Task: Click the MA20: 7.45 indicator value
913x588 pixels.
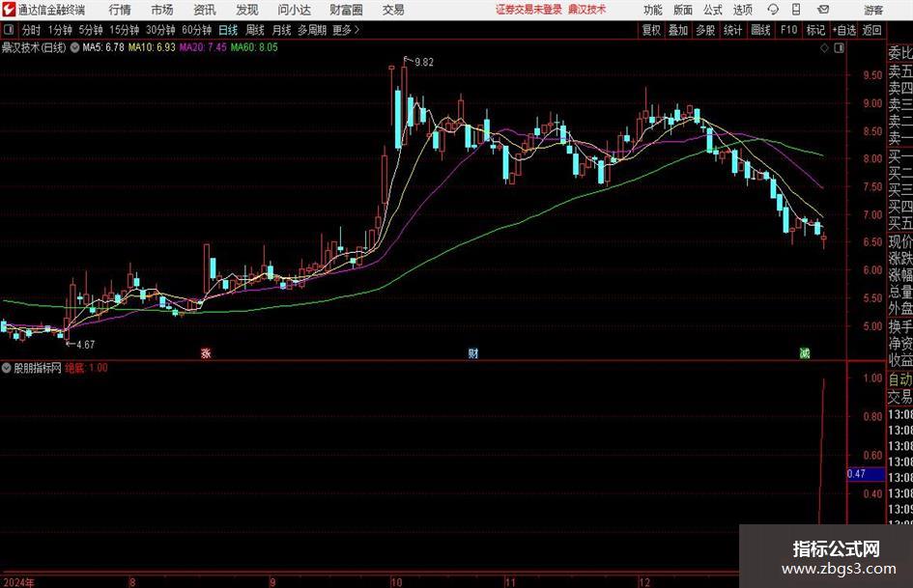Action: (203, 47)
